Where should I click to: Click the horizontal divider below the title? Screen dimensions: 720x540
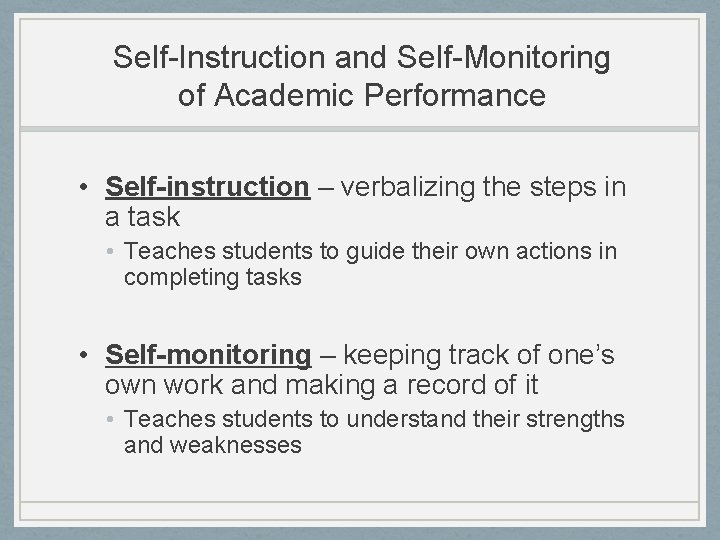[360, 129]
